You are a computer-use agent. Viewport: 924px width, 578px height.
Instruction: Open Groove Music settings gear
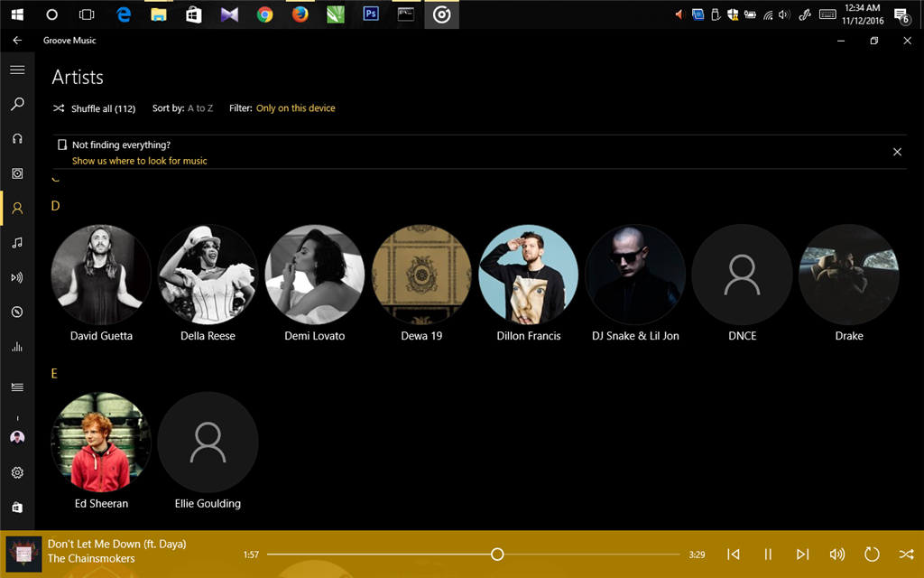17,472
